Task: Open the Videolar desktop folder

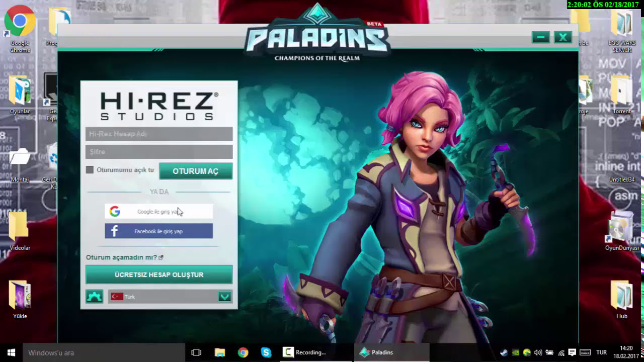Action: (x=20, y=231)
